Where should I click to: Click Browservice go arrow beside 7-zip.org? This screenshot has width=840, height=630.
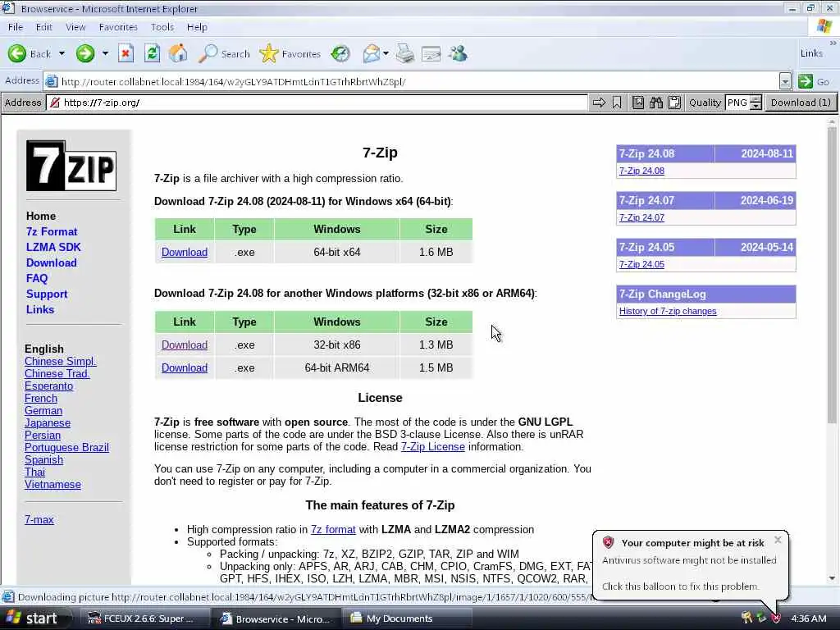click(599, 103)
